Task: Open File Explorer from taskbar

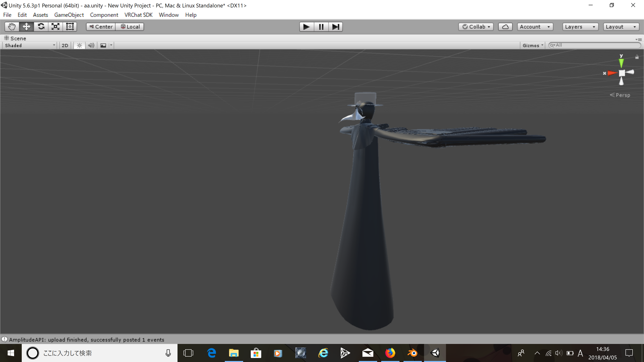Action: coord(233,353)
